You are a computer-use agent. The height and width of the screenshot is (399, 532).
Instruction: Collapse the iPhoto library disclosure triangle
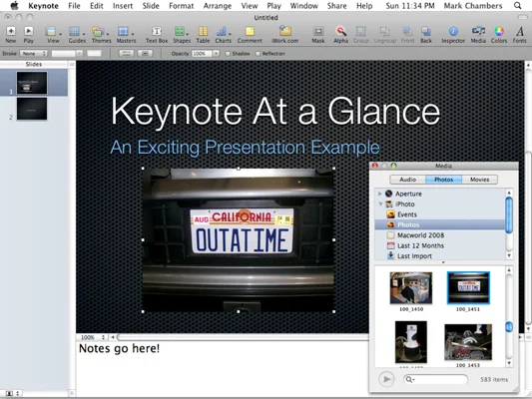pos(380,204)
